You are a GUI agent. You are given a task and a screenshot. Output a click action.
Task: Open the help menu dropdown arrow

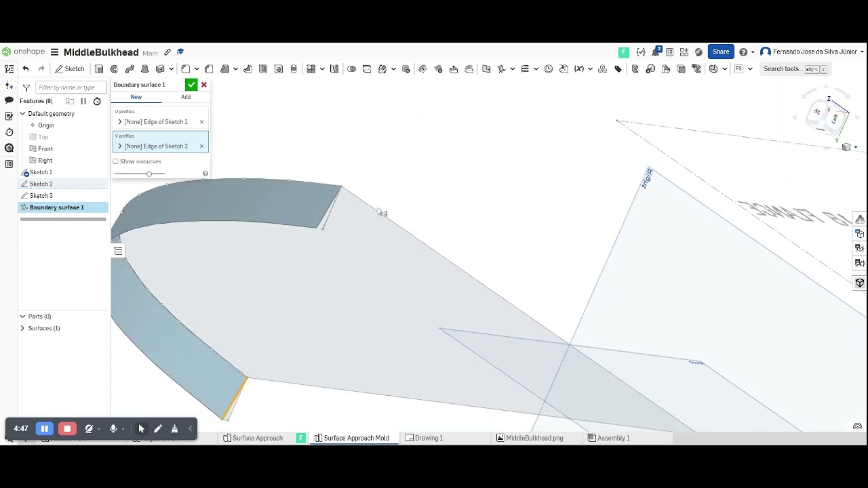(x=753, y=52)
